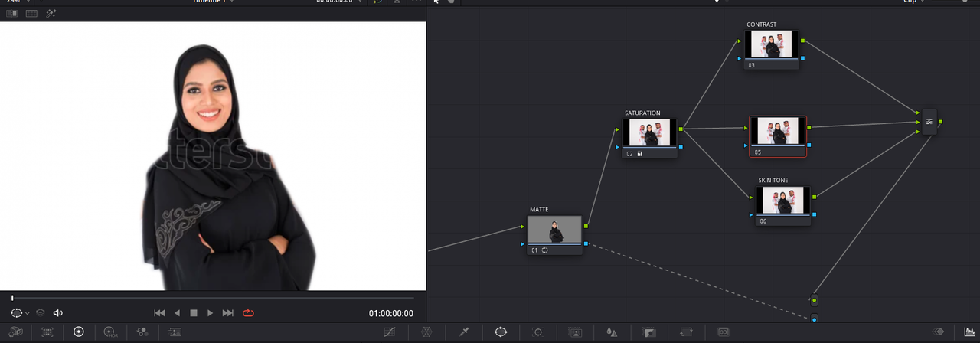
Task: Open the RGB Mixer palette
Action: pos(142,332)
